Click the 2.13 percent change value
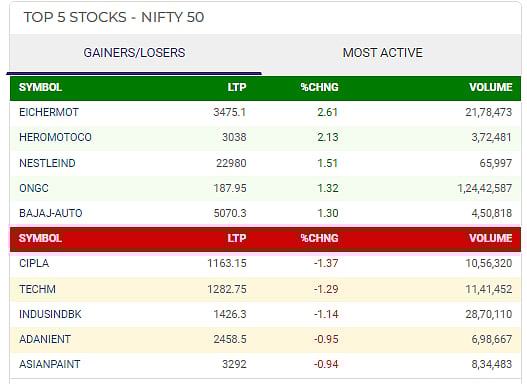Image resolution: width=527 pixels, height=384 pixels. click(327, 137)
